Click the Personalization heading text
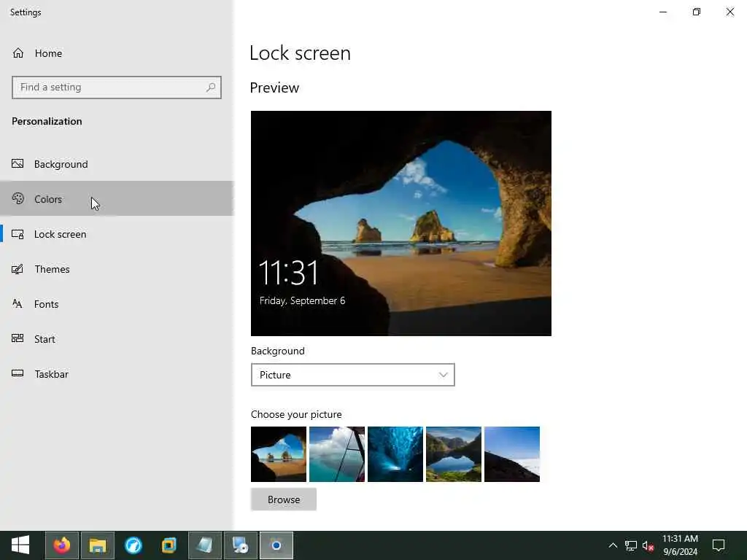This screenshot has width=747, height=560. pos(47,122)
